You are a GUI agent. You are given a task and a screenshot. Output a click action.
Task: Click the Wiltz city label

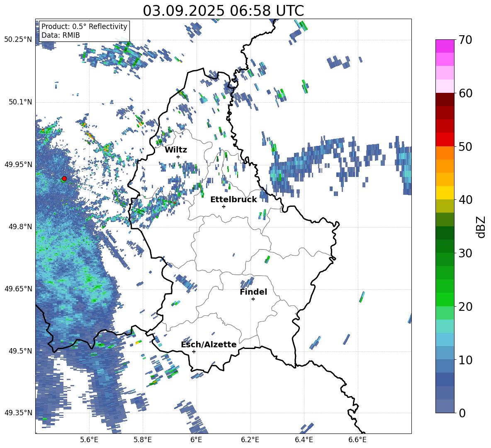tap(176, 150)
